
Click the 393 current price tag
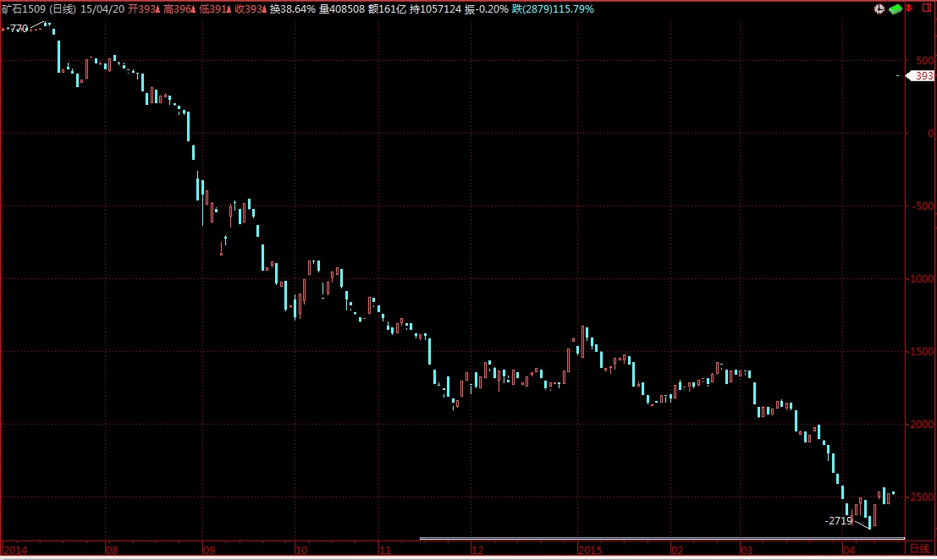(923, 75)
